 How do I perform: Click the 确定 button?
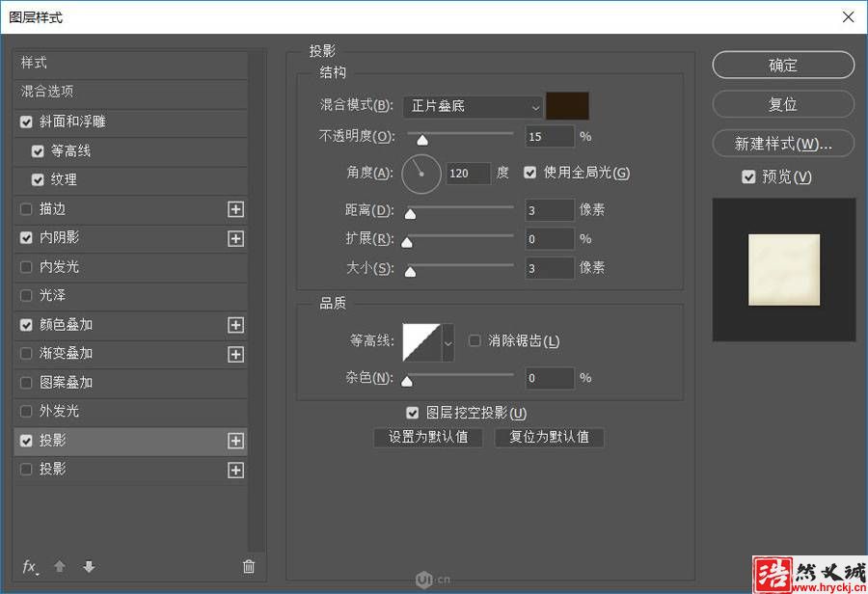(783, 66)
